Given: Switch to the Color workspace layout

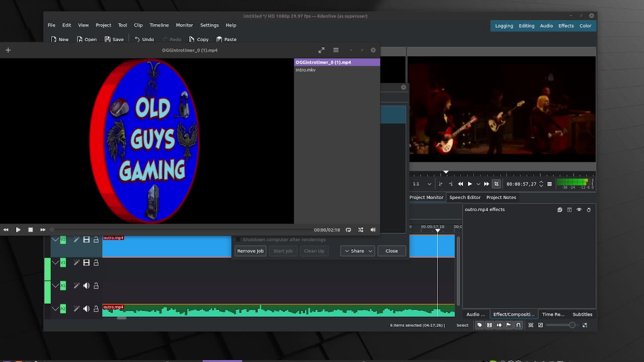Looking at the screenshot, I should pyautogui.click(x=585, y=26).
